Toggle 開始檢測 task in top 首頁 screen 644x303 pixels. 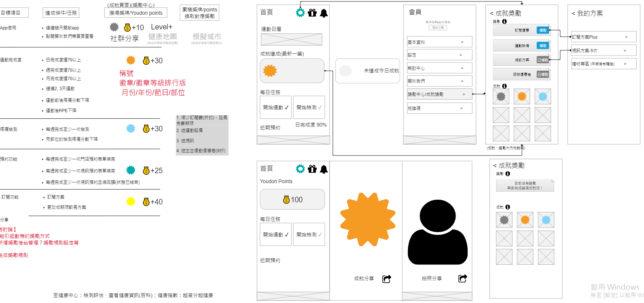click(x=309, y=107)
